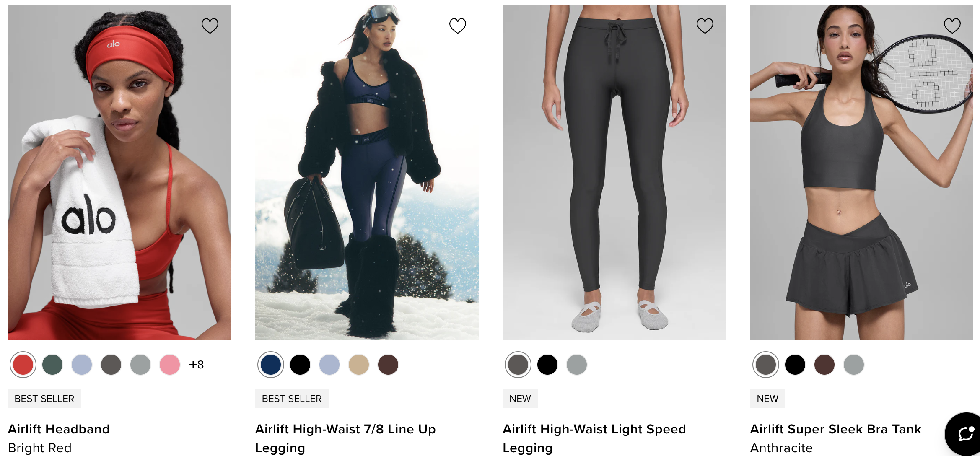Open the tennis racket model product image
The width and height of the screenshot is (980, 456).
click(x=861, y=172)
